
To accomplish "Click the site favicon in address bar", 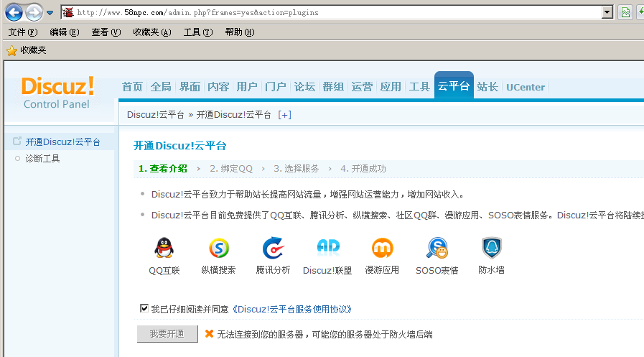I will coord(68,12).
